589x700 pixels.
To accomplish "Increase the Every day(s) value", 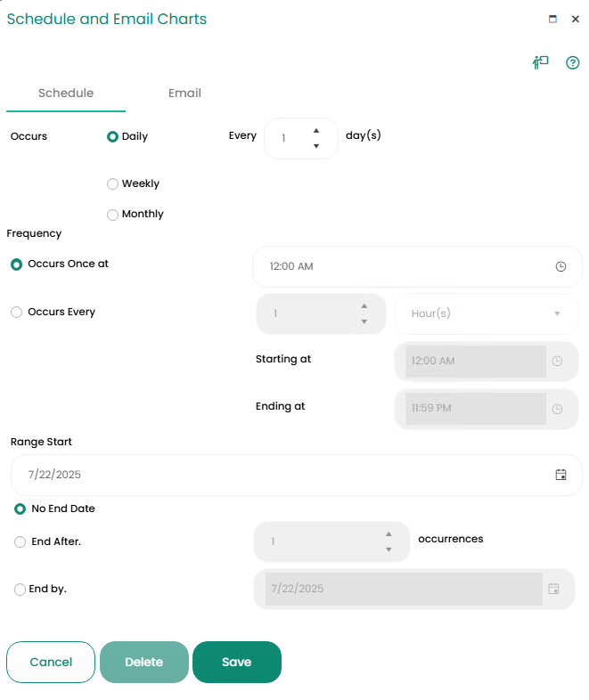I will coord(316,130).
